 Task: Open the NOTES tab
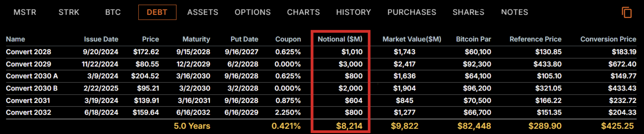[515, 12]
